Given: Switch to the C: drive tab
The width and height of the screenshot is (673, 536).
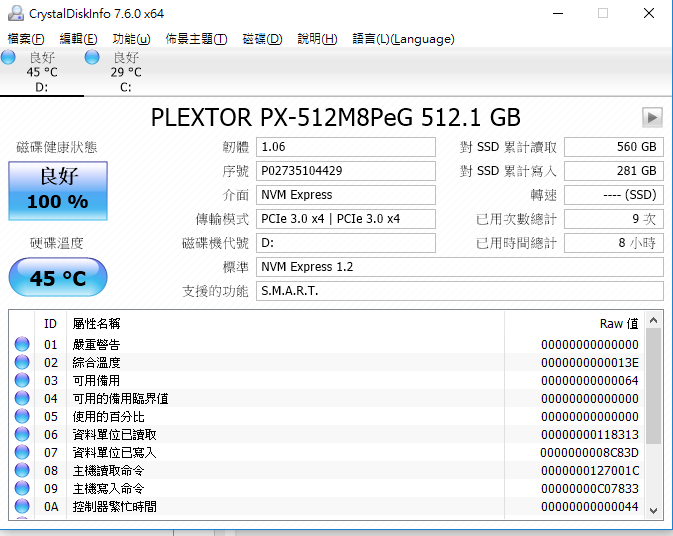Looking at the screenshot, I should 126,72.
